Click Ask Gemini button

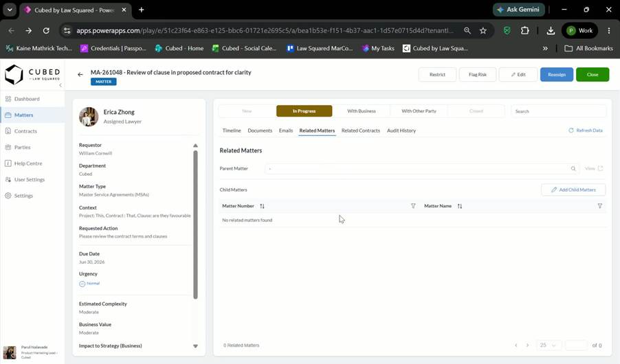[x=519, y=10]
